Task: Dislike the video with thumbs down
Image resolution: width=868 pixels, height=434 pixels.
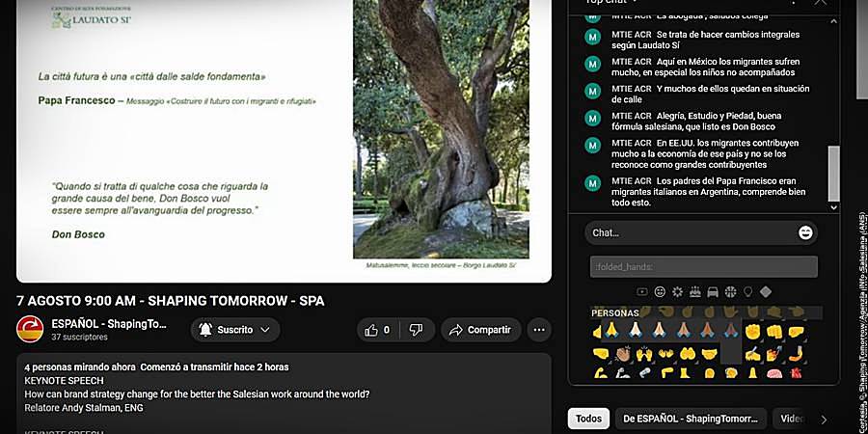Action: (417, 330)
